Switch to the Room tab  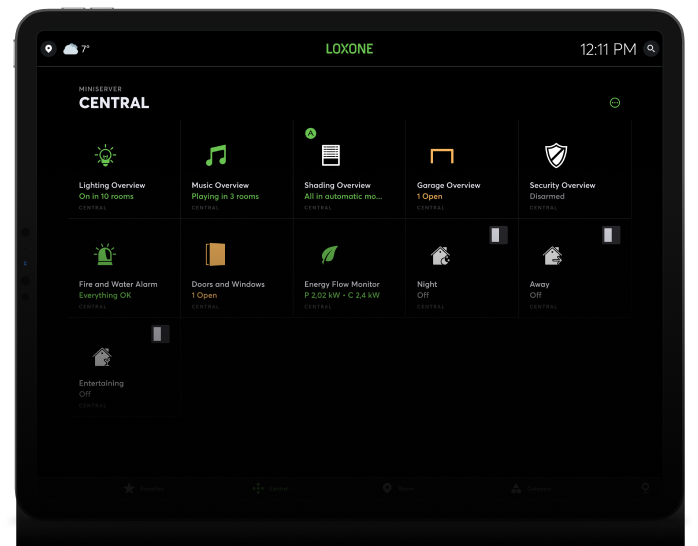click(x=398, y=489)
